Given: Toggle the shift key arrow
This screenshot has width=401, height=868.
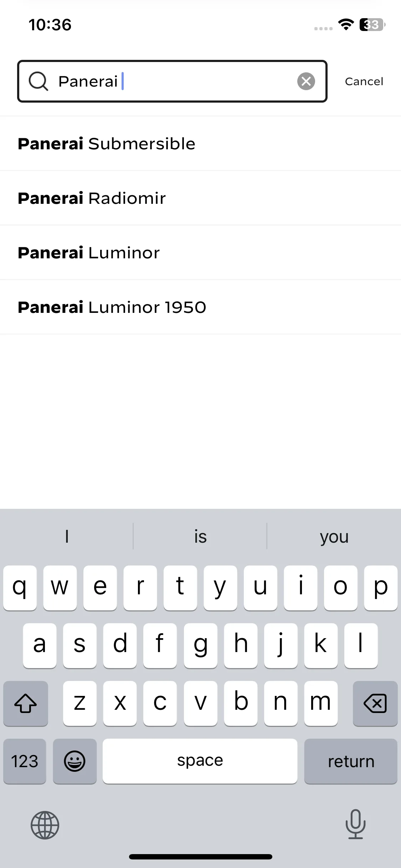Looking at the screenshot, I should 26,703.
